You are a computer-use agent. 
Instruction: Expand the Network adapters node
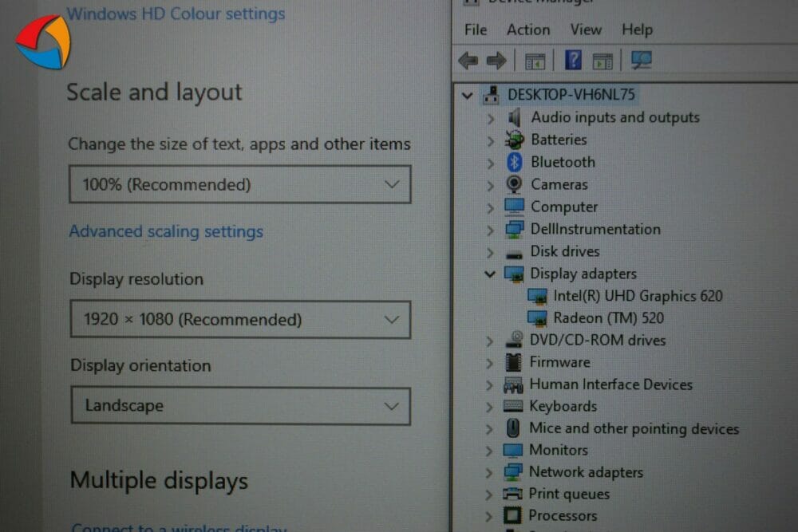point(489,473)
